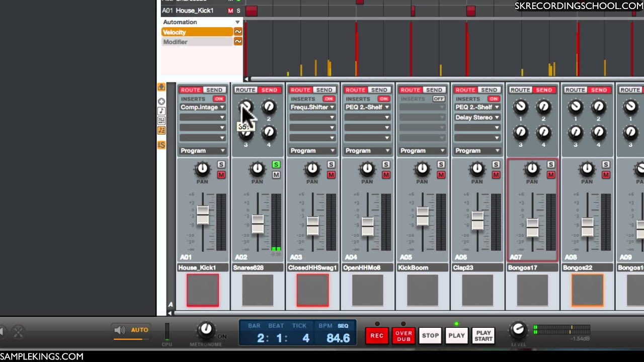Screen dimensions: 644x362
Task: Click the A06 Clap23 volume fader
Action: [x=477, y=220]
